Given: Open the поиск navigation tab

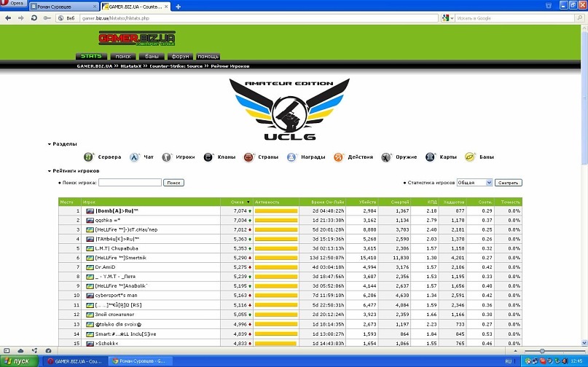Looking at the screenshot, I should 123,57.
